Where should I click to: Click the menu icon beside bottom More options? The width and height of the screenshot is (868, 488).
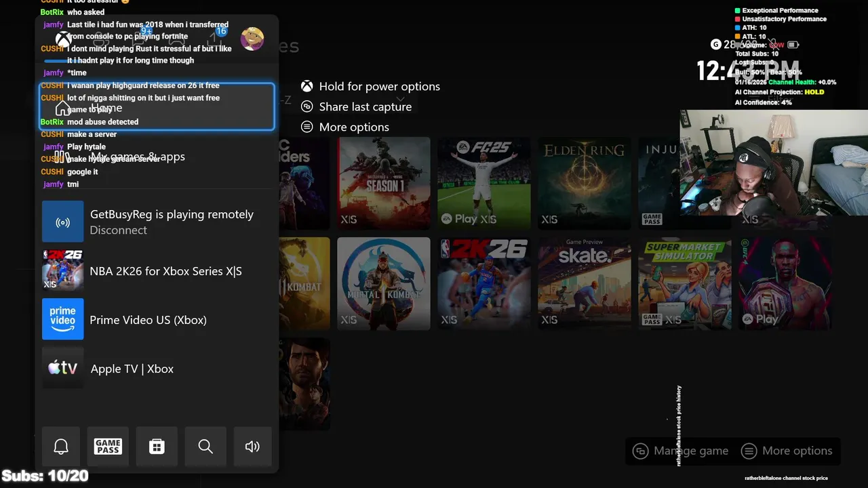[x=749, y=451]
